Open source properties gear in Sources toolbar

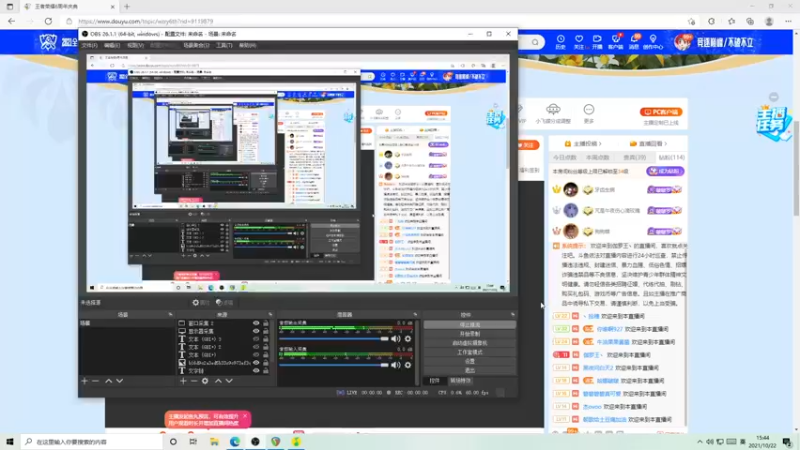(x=205, y=381)
